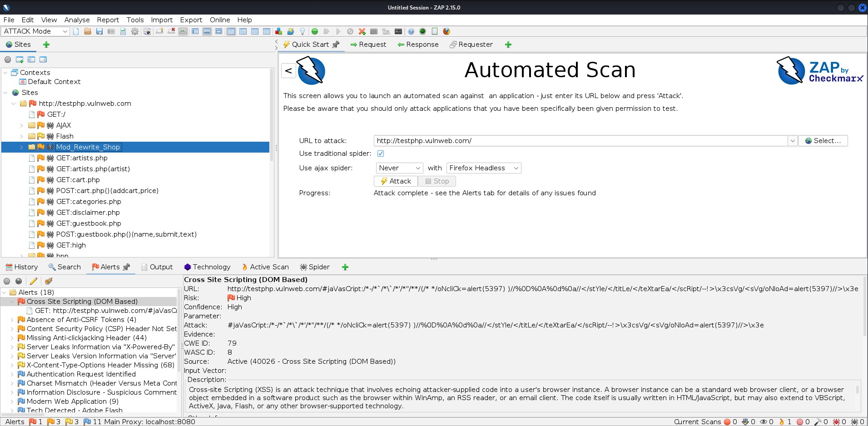Click the export context icon under Sites
This screenshot has height=426, width=868.
click(x=43, y=59)
